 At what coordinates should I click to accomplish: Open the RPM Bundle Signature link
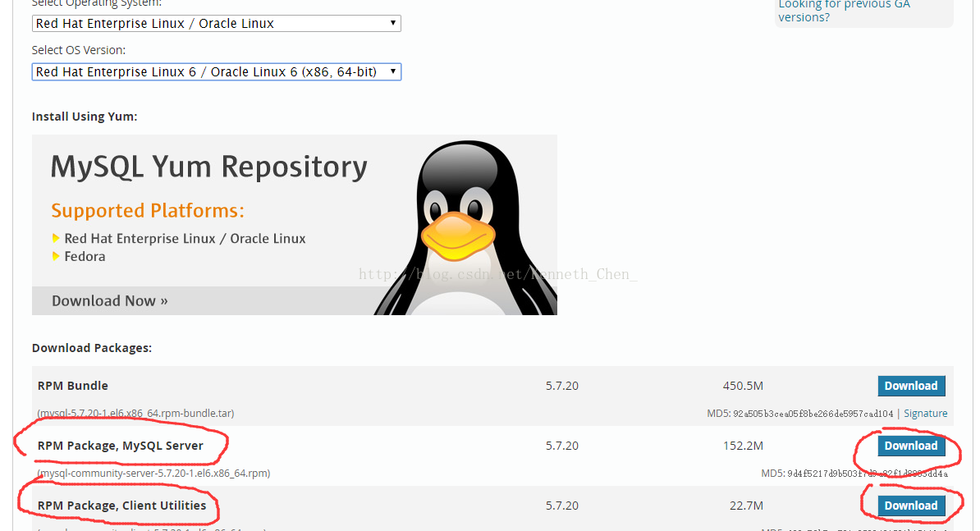926,414
